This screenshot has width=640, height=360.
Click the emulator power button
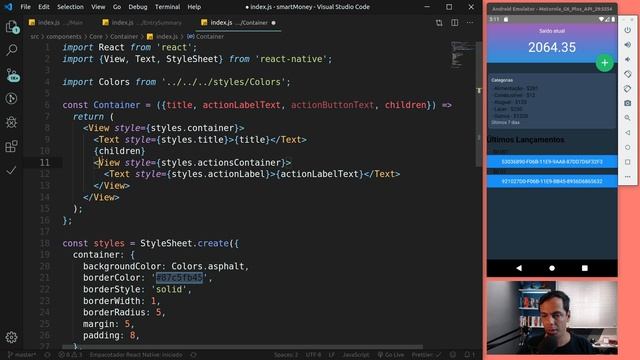tap(628, 30)
